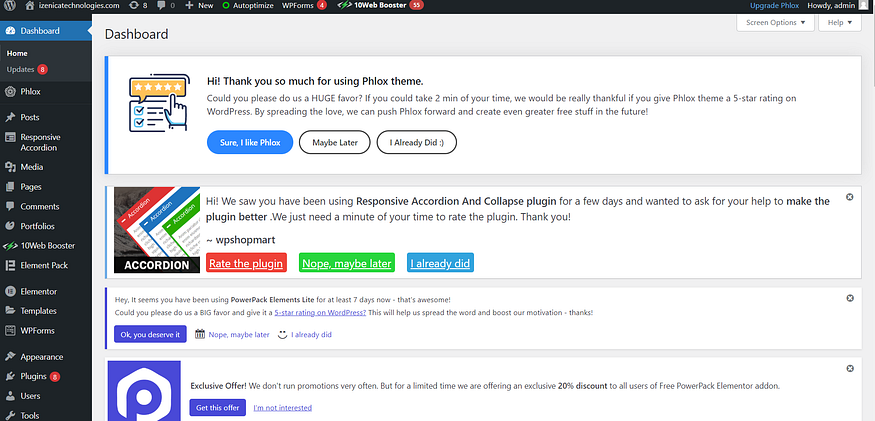Expand the Screen Options dropdown
The image size is (875, 421).
(775, 23)
